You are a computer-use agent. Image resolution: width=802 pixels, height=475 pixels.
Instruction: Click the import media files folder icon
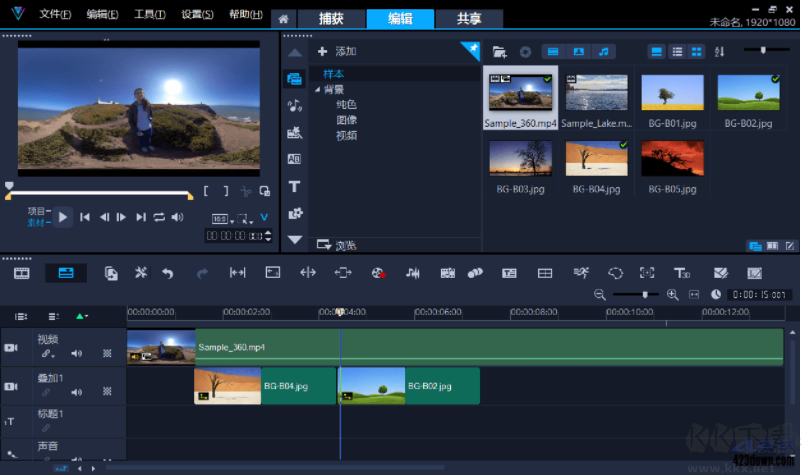pos(500,51)
